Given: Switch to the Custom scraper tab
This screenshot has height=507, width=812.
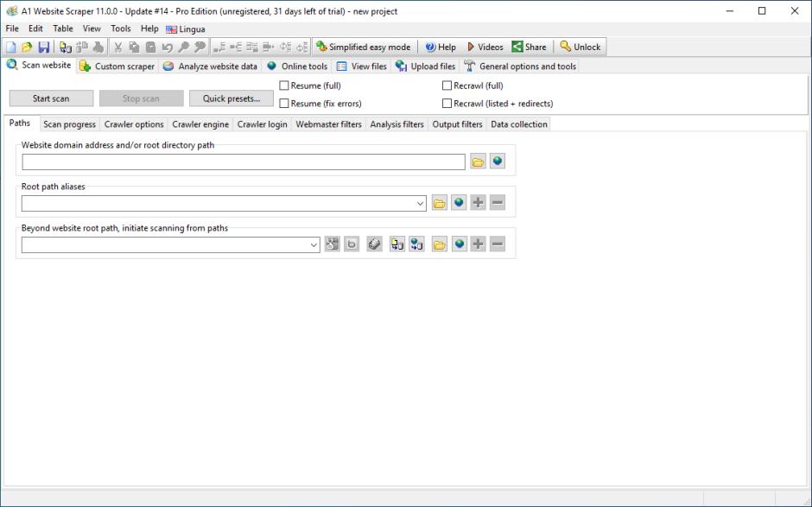Looking at the screenshot, I should (118, 67).
